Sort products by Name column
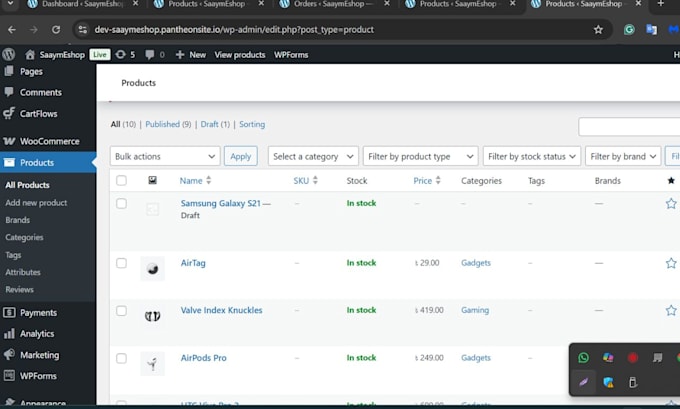The width and height of the screenshot is (680, 409). [x=195, y=180]
